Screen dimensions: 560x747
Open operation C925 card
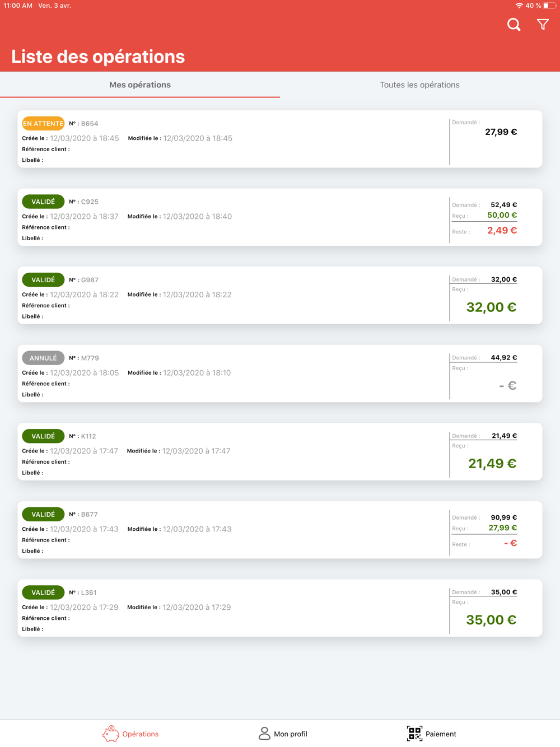(x=280, y=217)
